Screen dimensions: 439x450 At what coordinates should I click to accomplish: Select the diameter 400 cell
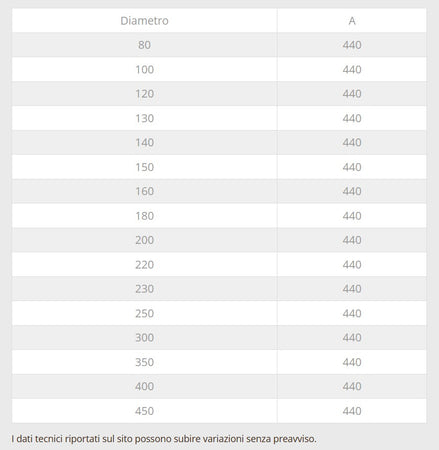point(144,386)
